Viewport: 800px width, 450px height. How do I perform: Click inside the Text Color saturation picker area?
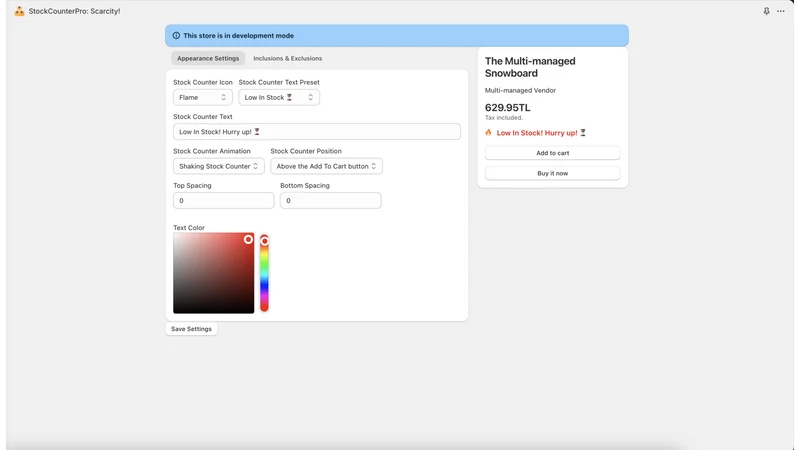pyautogui.click(x=213, y=273)
